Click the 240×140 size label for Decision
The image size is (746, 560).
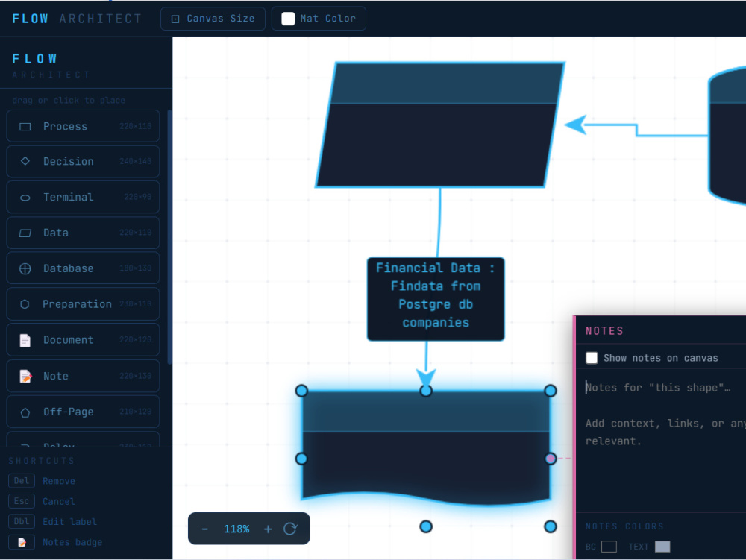click(x=136, y=162)
